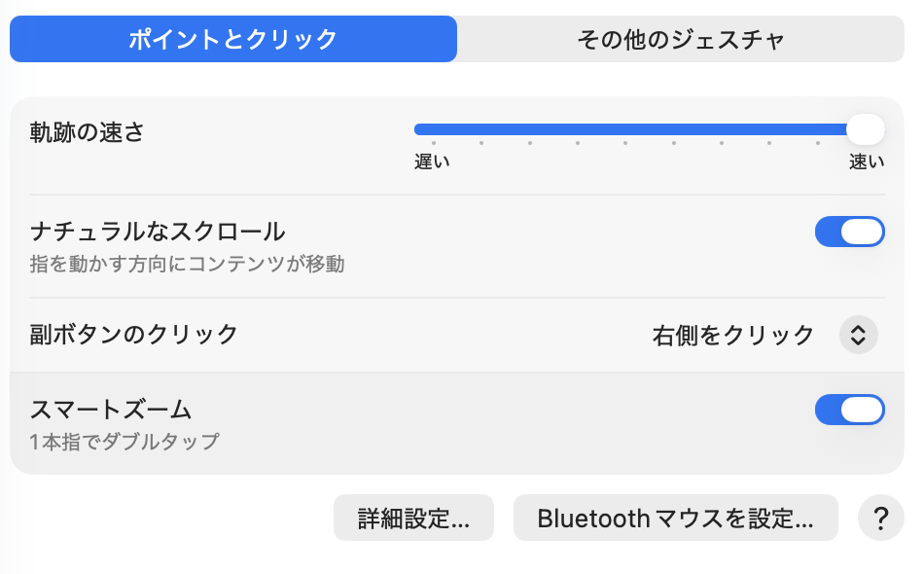
Task: Open the 副ボタンのクリック dropdown menu
Action: pos(764,335)
